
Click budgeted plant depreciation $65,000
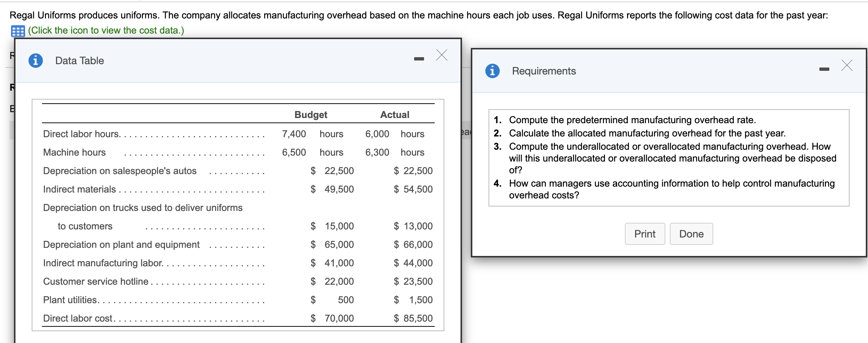click(x=332, y=245)
